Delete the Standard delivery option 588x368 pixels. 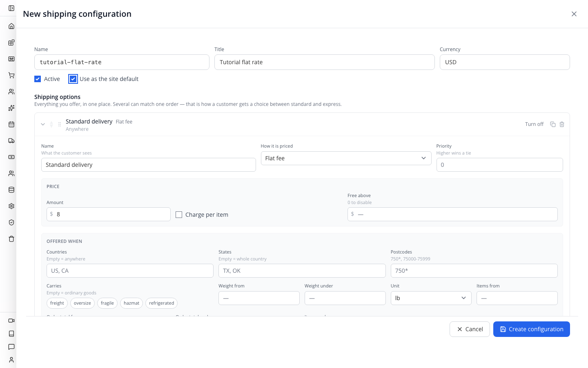tap(562, 124)
